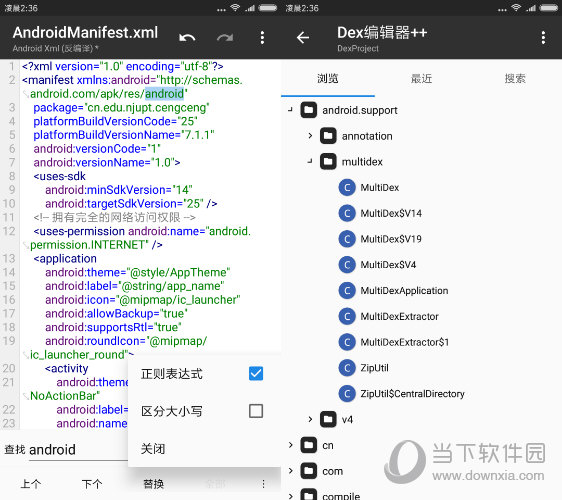Expand the v4 tree node
This screenshot has height=500, width=562.
(310, 419)
